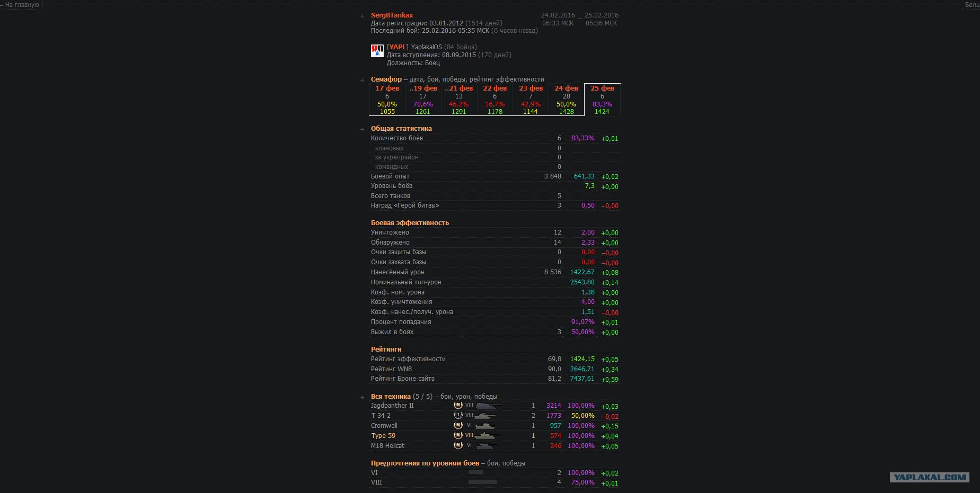The height and width of the screenshot is (493, 980).
Task: Click the Боевая эффективность heading
Action: click(410, 223)
